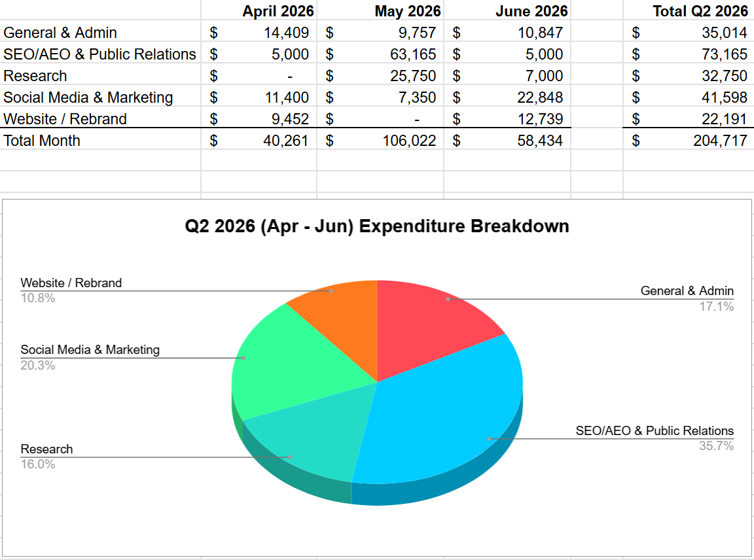Click the 16.0% percentage label

[37, 464]
